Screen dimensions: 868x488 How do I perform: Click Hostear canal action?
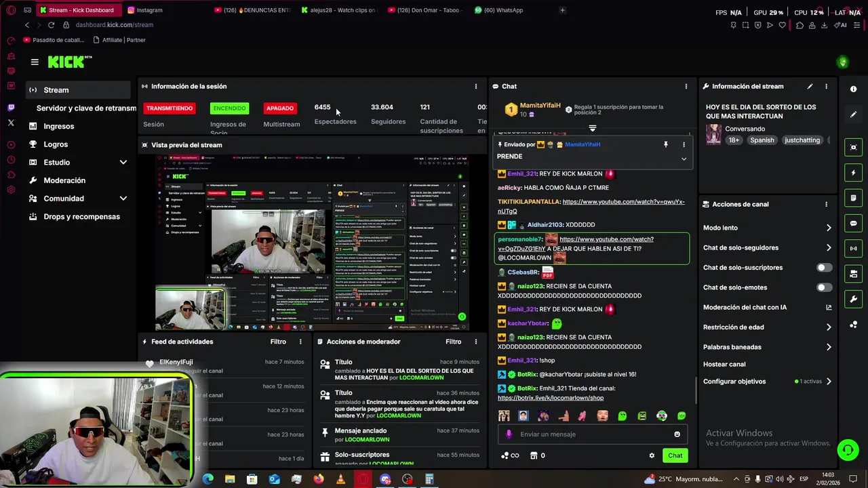click(x=724, y=364)
